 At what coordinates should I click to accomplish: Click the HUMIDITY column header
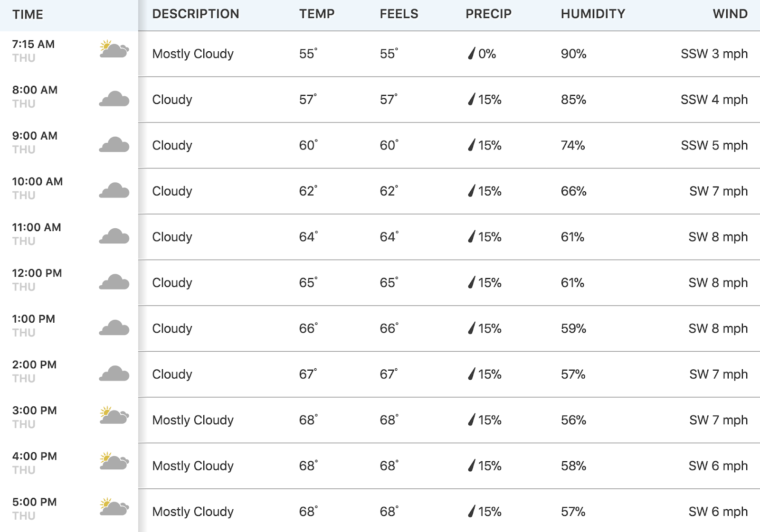tap(593, 14)
